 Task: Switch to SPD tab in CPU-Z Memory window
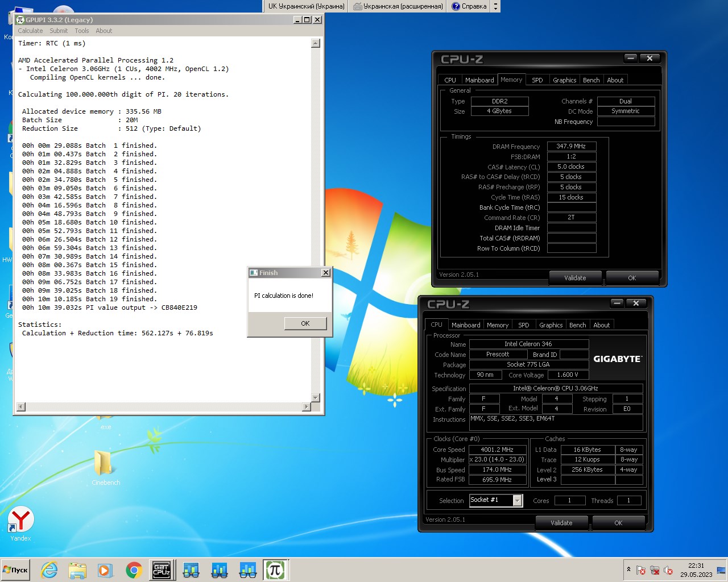coord(537,80)
